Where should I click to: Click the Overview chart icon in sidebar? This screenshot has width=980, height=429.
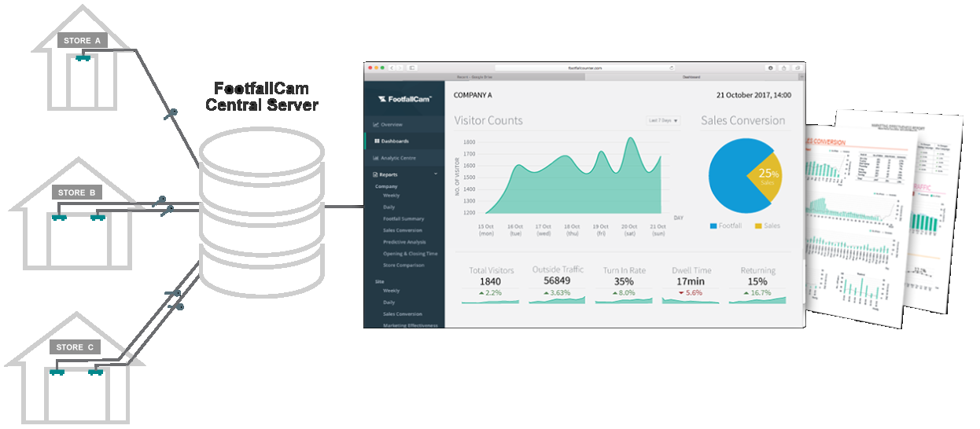tap(376, 125)
